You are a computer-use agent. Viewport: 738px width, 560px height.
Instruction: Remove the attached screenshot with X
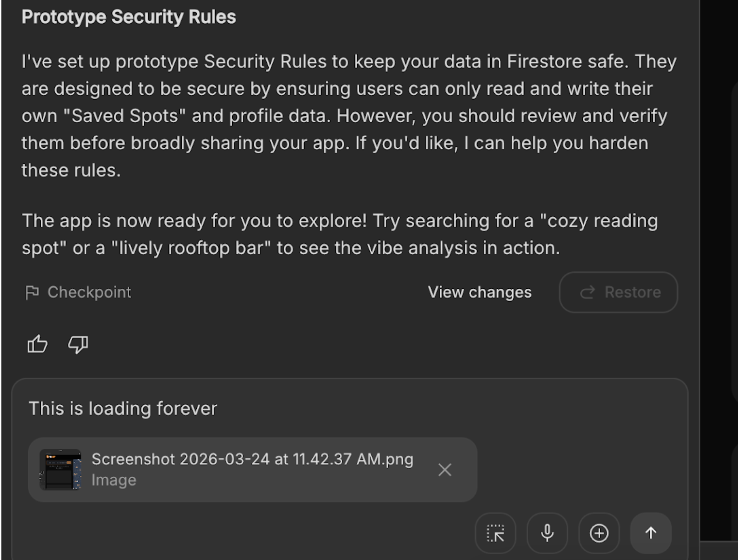pyautogui.click(x=445, y=470)
